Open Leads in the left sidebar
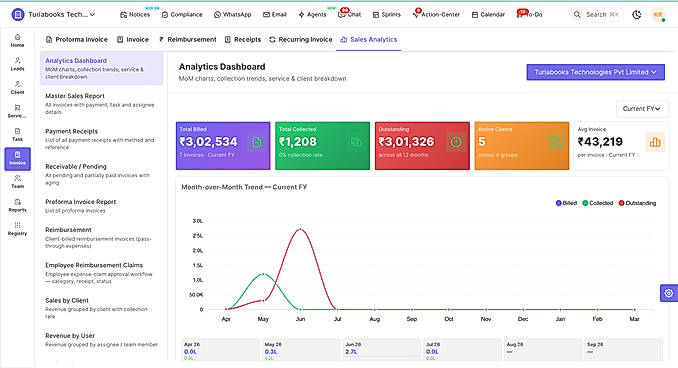 17,64
